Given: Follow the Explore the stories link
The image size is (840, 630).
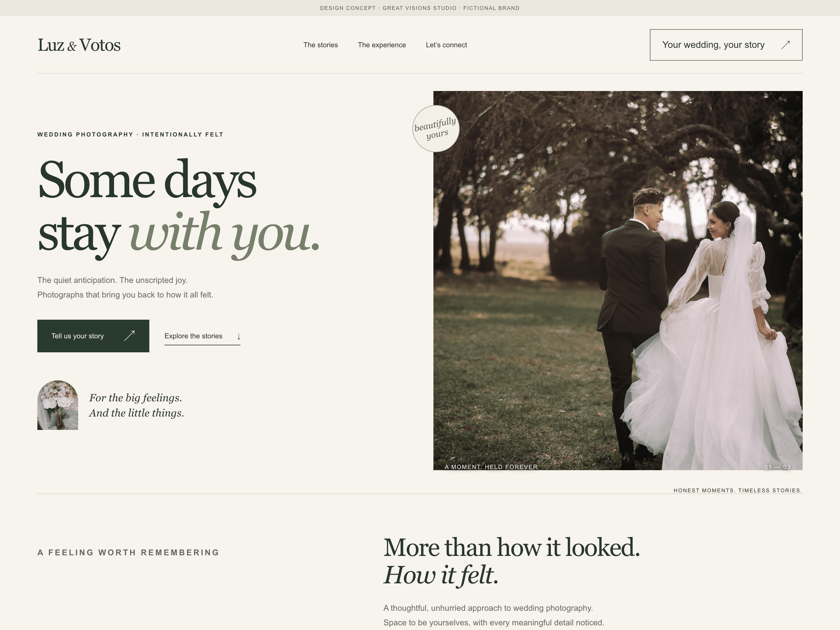Looking at the screenshot, I should click(x=202, y=337).
